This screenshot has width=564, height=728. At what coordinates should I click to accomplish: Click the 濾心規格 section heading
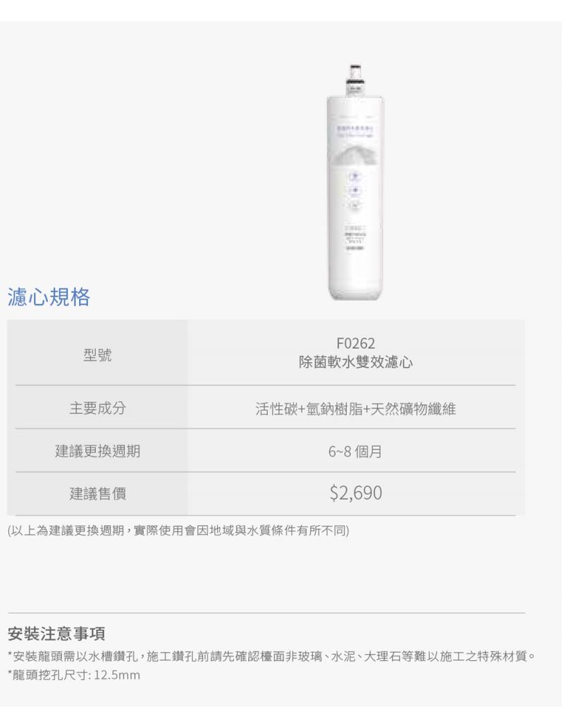49,297
